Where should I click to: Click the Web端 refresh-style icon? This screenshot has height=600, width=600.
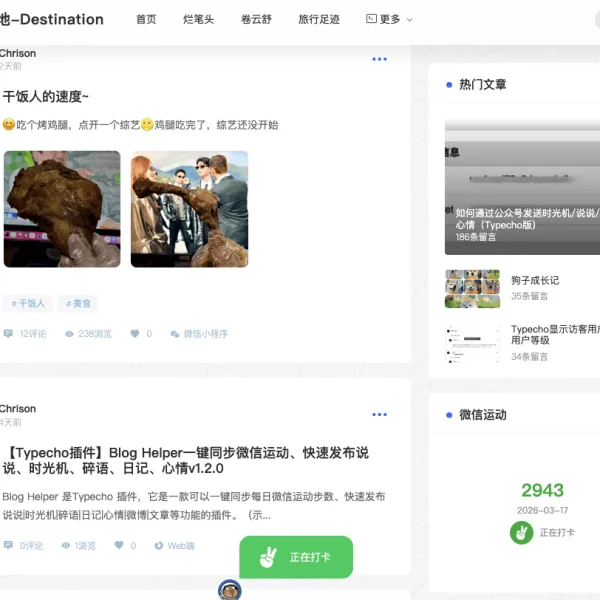click(159, 545)
